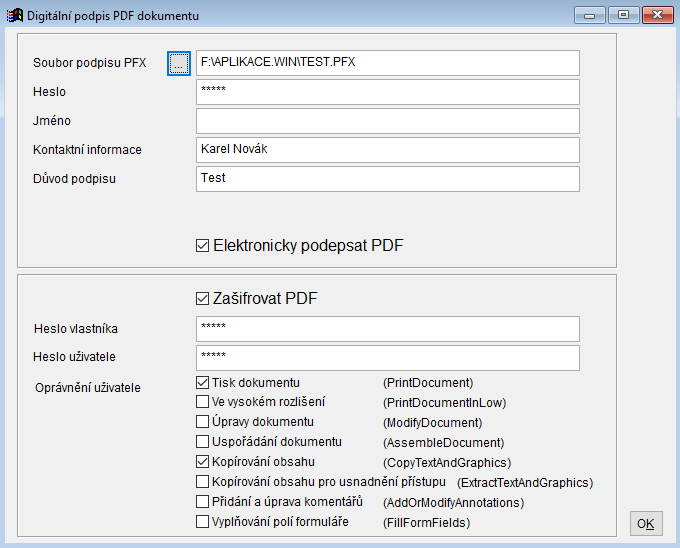Enable Úpravy dokumentu permission
The height and width of the screenshot is (548, 680).
(202, 422)
